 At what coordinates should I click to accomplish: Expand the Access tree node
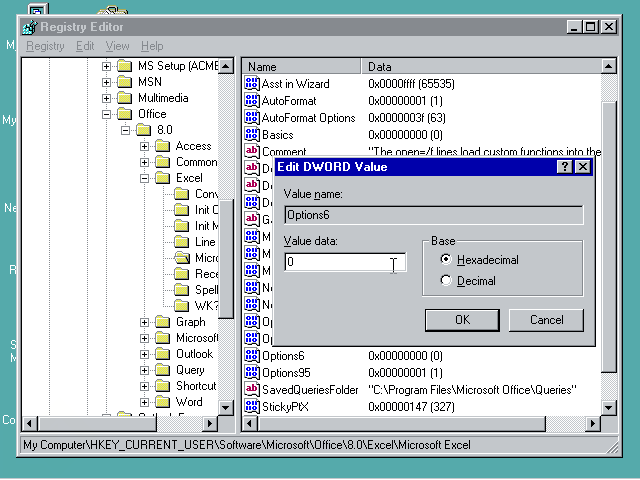(x=144, y=146)
